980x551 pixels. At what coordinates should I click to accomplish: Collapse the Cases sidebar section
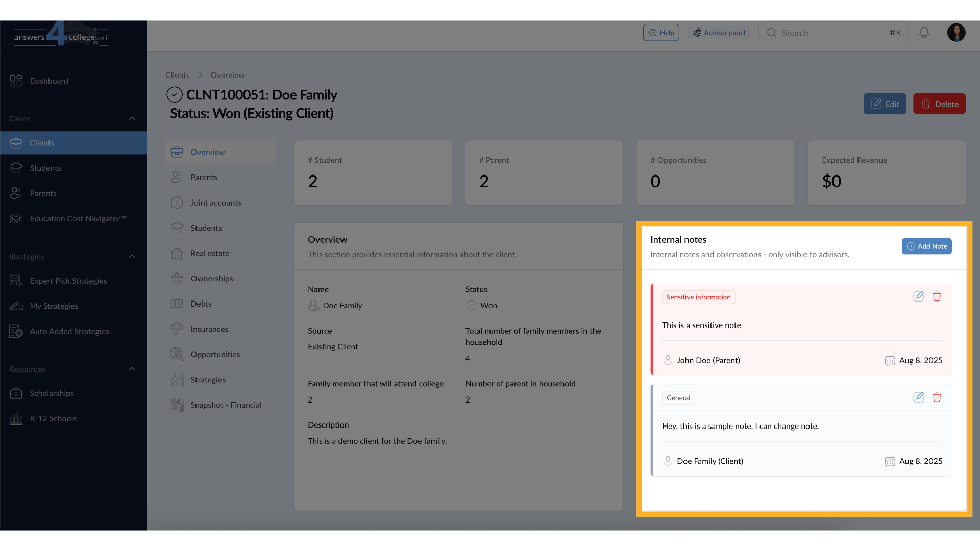[132, 118]
